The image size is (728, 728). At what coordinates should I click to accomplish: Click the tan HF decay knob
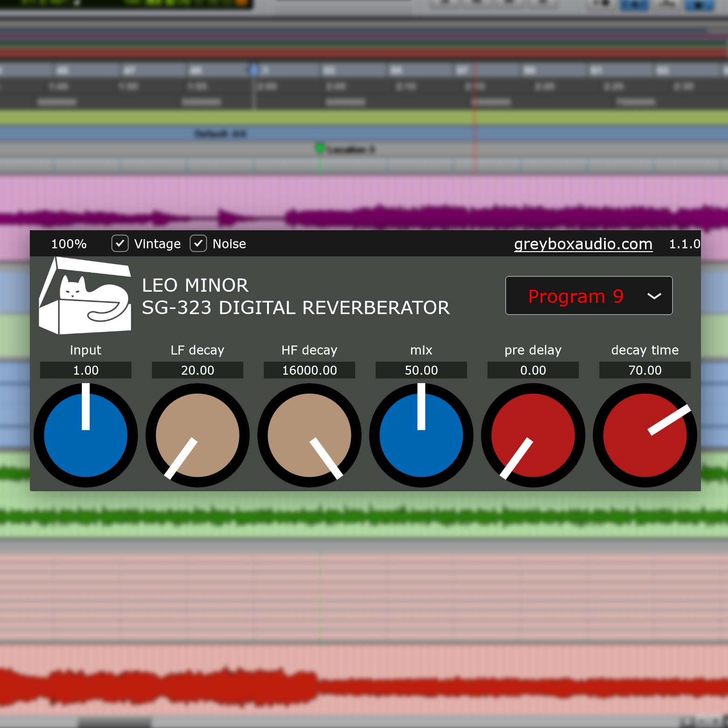click(309, 435)
